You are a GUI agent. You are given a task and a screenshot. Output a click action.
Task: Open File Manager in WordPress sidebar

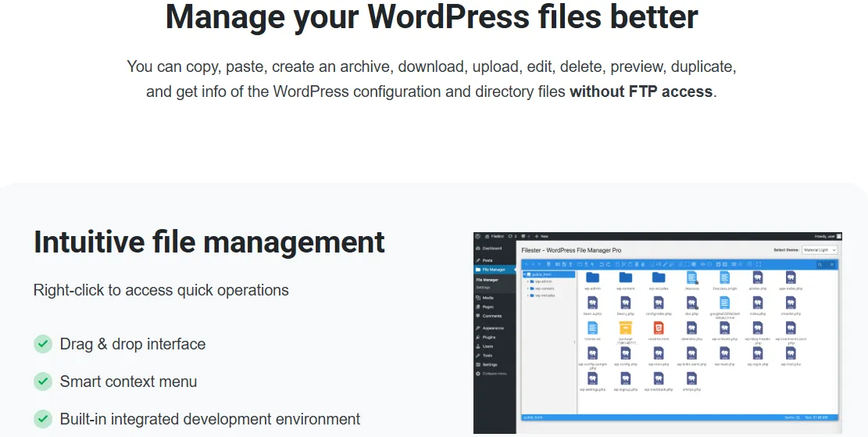coord(494,270)
